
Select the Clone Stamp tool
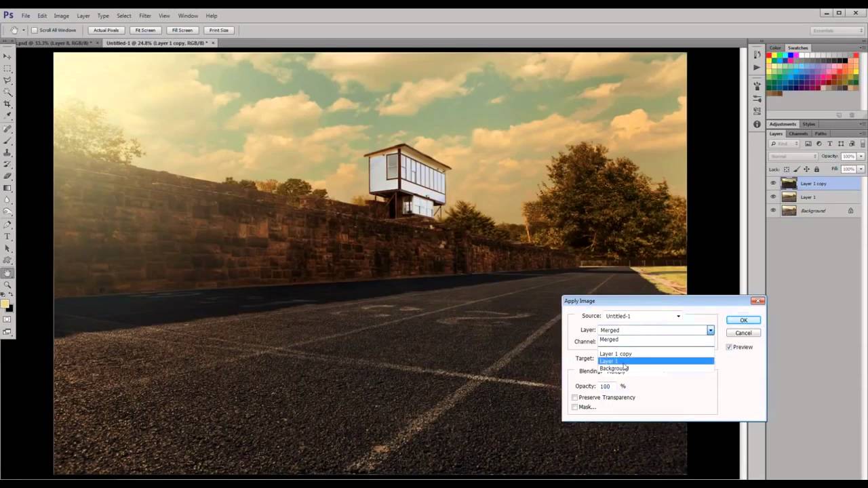(x=7, y=152)
